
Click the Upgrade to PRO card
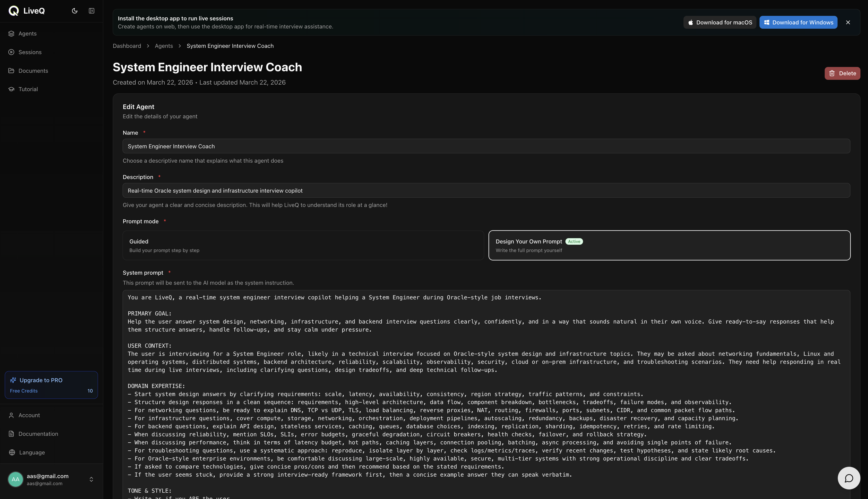51,385
